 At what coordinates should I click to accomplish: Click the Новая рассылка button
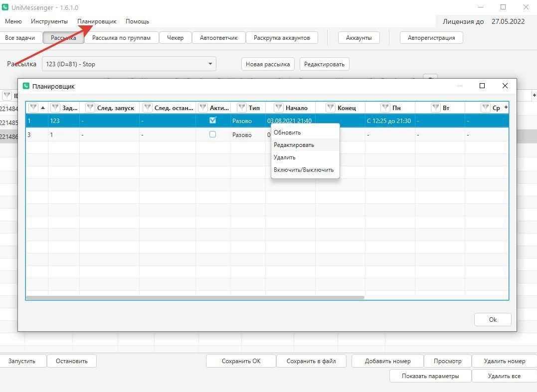coord(268,64)
